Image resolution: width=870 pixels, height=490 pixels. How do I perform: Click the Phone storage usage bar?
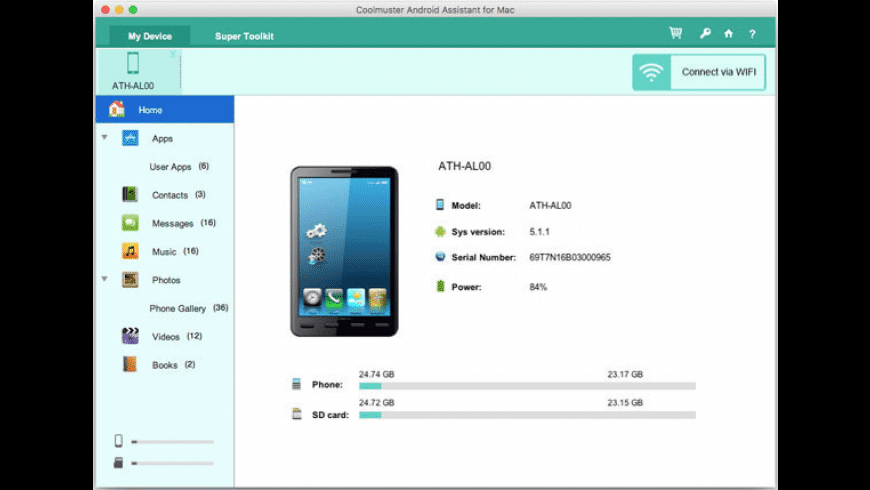coord(527,386)
